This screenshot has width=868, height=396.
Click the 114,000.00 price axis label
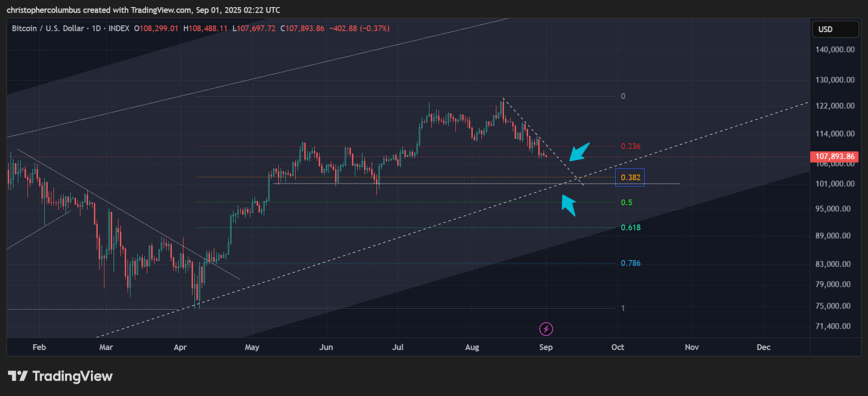(x=836, y=134)
